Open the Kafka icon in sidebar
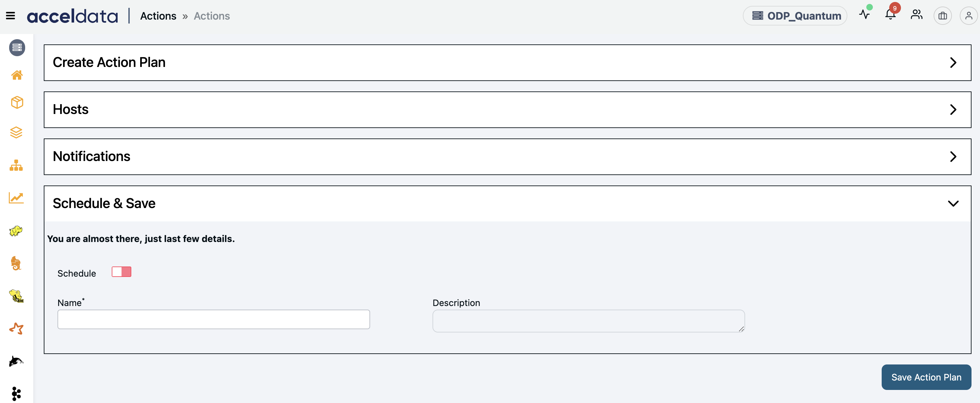980x403 pixels. click(x=16, y=394)
